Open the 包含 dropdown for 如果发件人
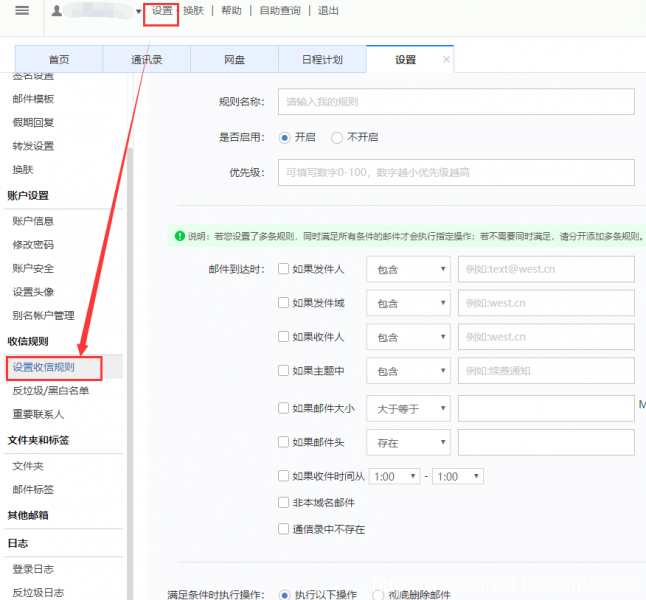The width and height of the screenshot is (646, 600). 408,269
